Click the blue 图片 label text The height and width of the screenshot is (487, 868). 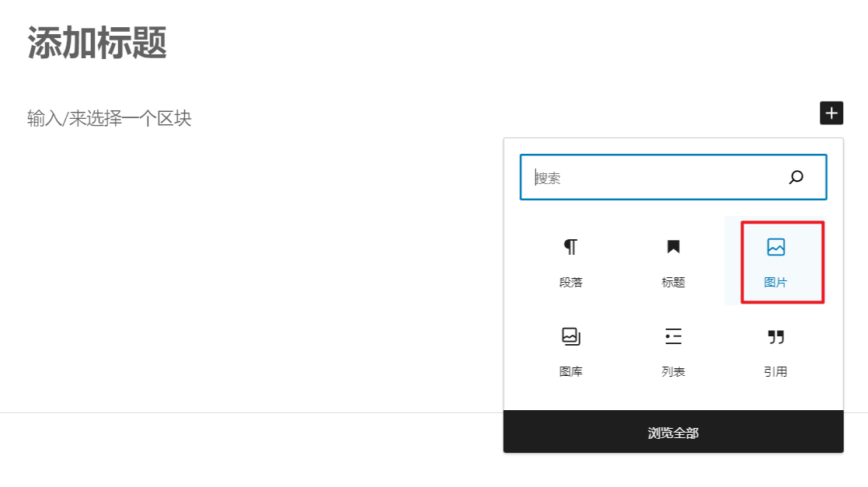[x=776, y=283]
